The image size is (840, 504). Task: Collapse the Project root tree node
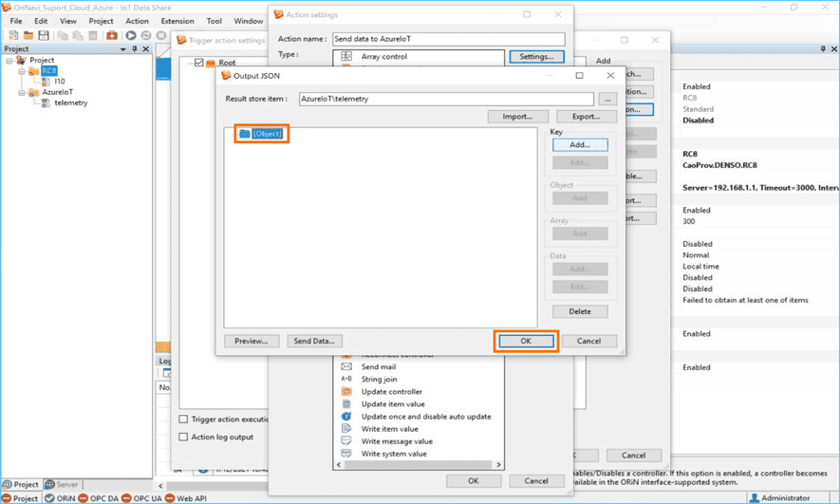(x=9, y=61)
